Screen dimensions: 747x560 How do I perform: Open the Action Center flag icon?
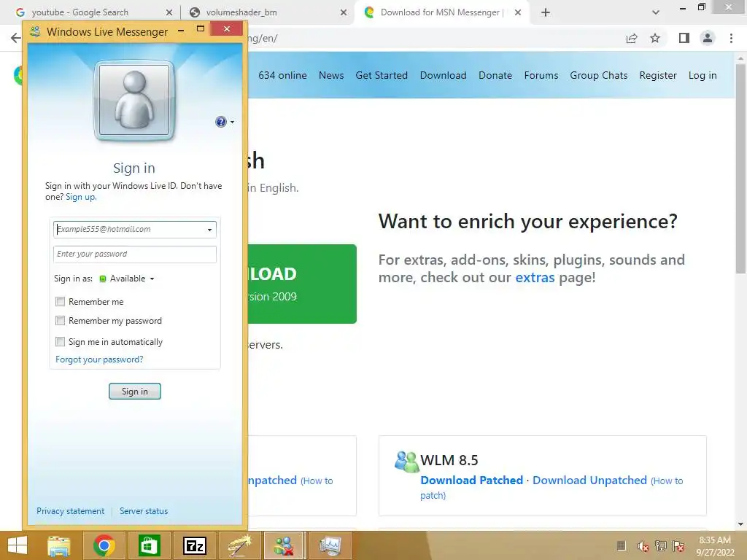click(678, 545)
